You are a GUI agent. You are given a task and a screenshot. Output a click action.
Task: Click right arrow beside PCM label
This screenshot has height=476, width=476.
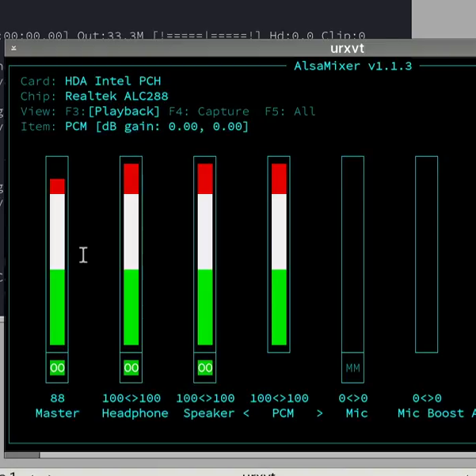[x=319, y=413]
